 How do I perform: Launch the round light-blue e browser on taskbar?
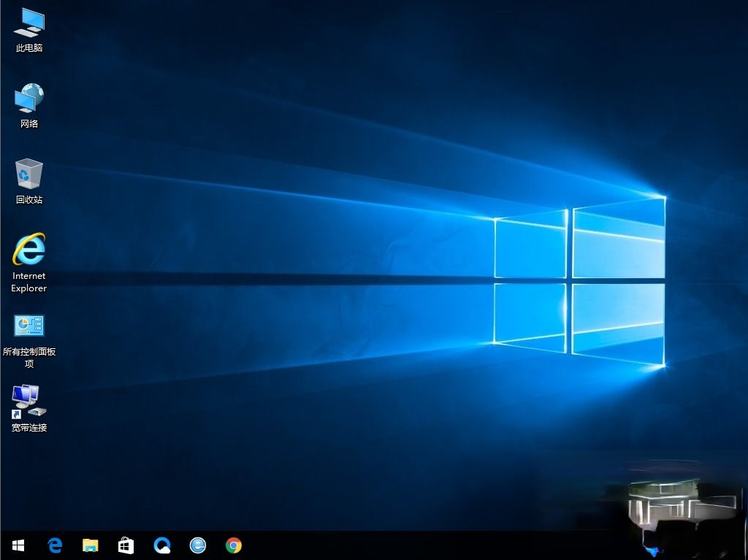198,545
